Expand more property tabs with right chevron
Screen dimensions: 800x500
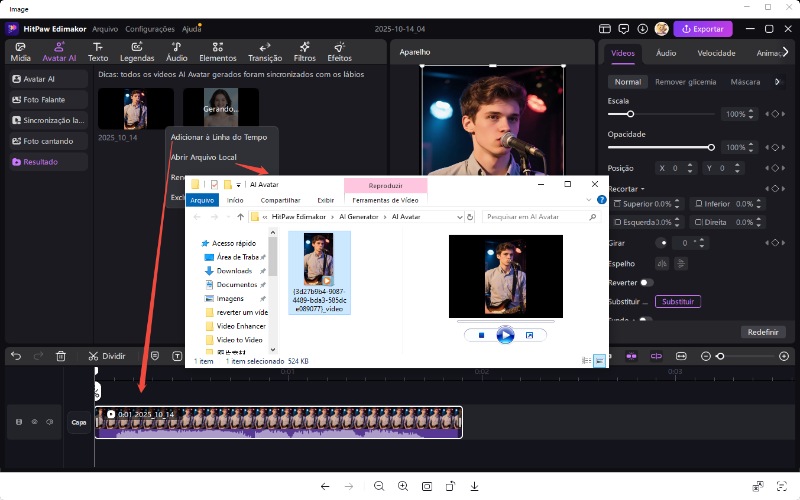(x=777, y=82)
